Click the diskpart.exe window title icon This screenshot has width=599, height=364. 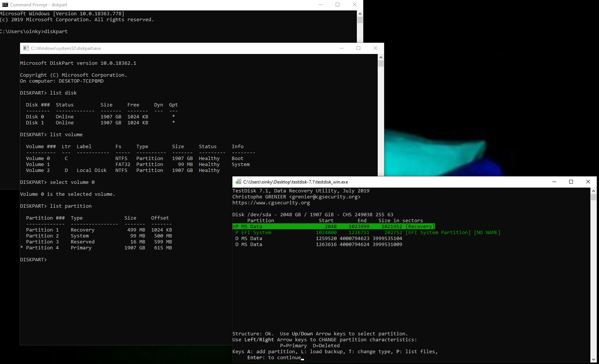click(26, 48)
